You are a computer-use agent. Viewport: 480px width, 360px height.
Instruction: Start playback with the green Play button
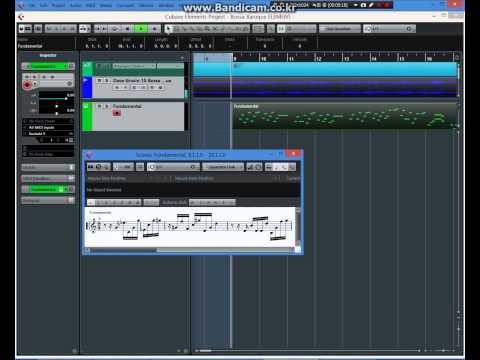click(x=141, y=29)
